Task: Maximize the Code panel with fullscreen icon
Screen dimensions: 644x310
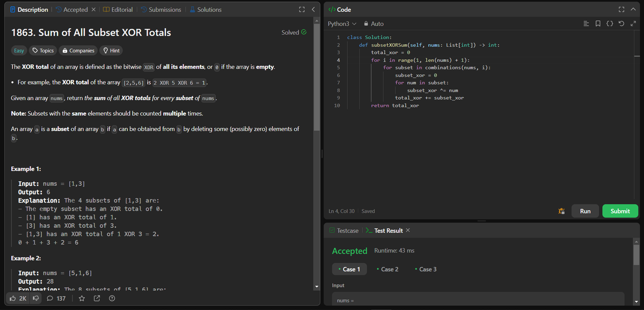Action: tap(622, 10)
